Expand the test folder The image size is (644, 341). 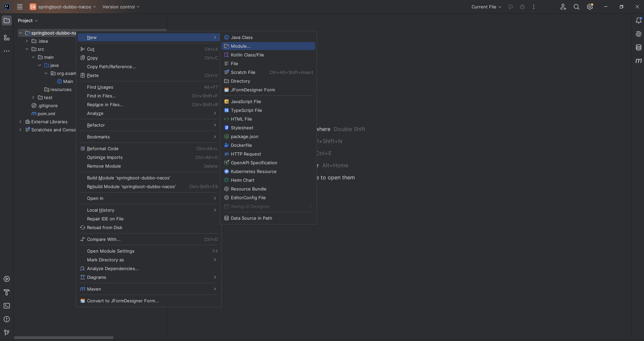(33, 97)
